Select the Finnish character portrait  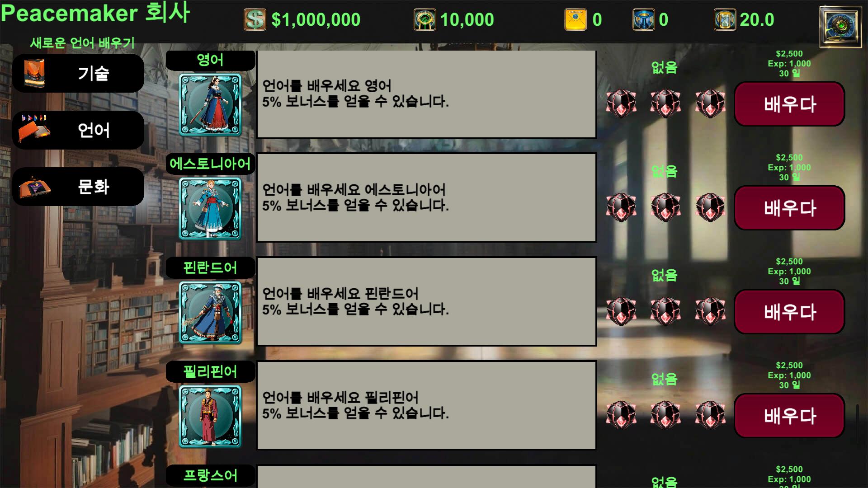pyautogui.click(x=210, y=313)
